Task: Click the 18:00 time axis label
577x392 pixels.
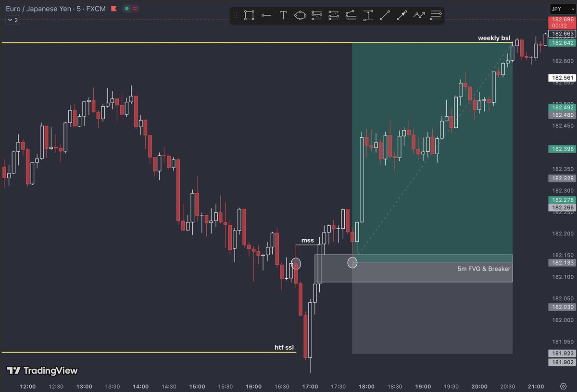Action: (x=367, y=386)
